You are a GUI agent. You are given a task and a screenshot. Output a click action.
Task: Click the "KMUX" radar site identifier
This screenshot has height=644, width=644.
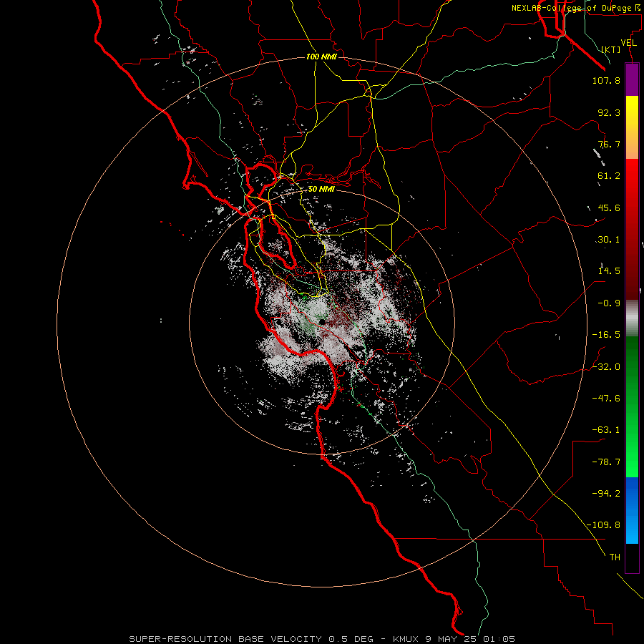click(x=407, y=639)
